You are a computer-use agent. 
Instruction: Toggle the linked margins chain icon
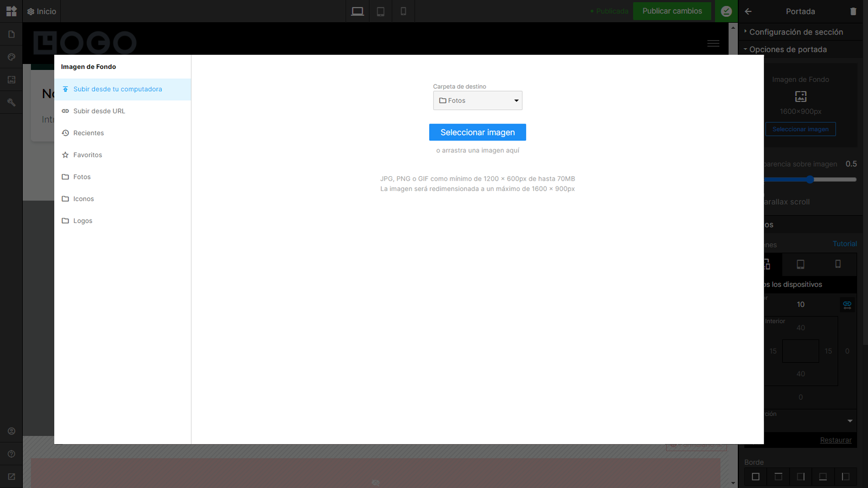click(x=847, y=305)
